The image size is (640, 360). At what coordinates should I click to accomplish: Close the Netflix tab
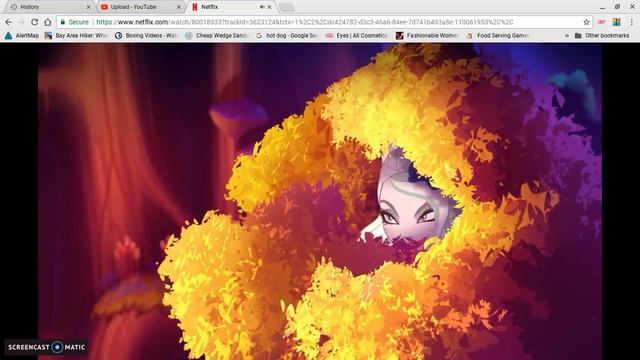(x=269, y=7)
